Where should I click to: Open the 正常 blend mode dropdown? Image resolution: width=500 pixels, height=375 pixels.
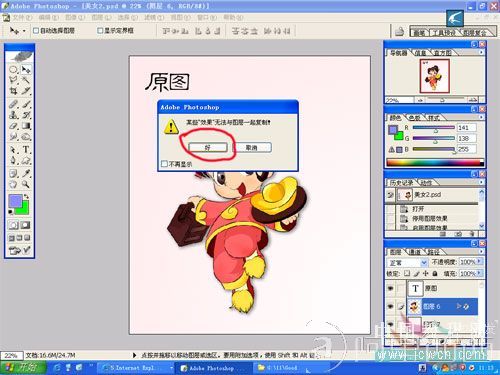tap(407, 263)
